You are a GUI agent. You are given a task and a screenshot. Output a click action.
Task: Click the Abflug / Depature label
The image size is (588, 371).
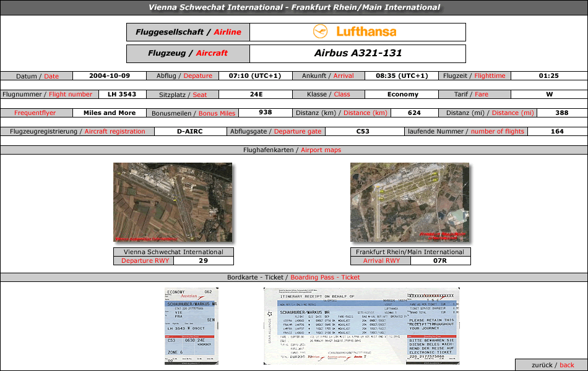click(183, 75)
